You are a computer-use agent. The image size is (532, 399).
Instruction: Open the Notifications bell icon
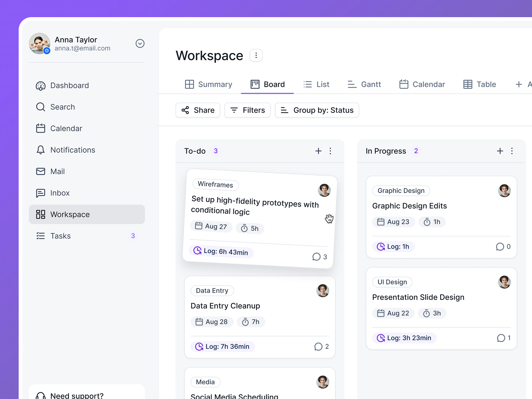click(41, 150)
